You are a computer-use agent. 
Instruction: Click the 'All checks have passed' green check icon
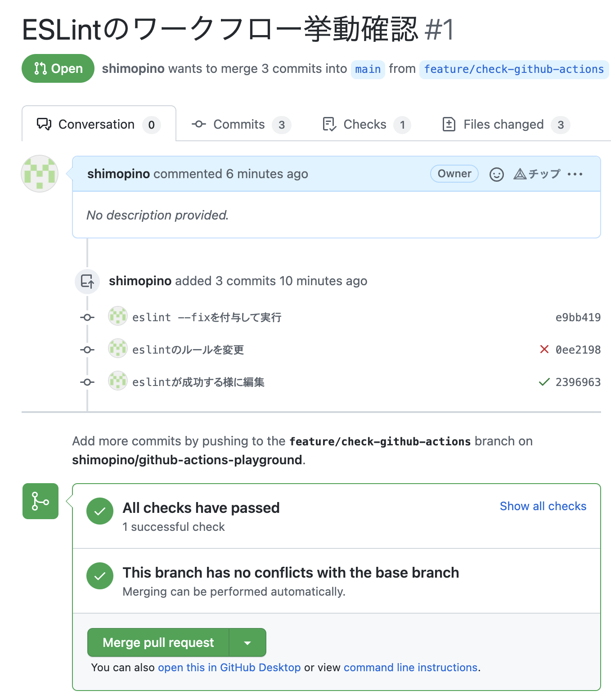(100, 511)
